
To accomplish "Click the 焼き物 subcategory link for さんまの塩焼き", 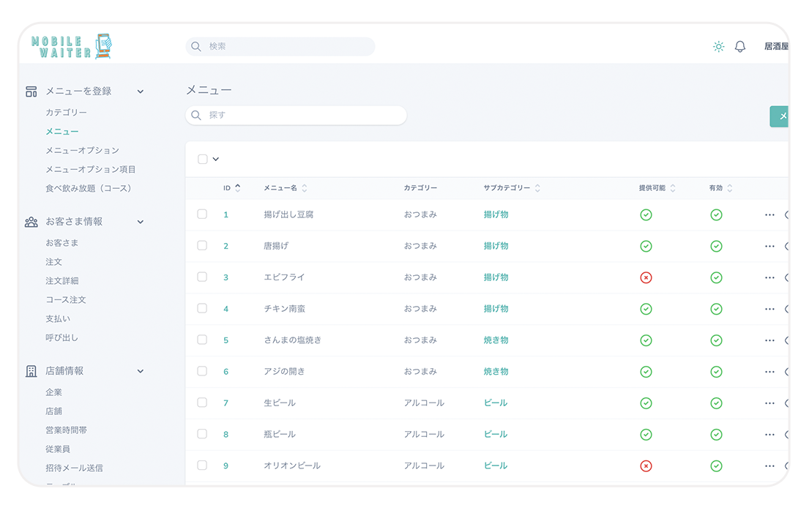I will (496, 340).
